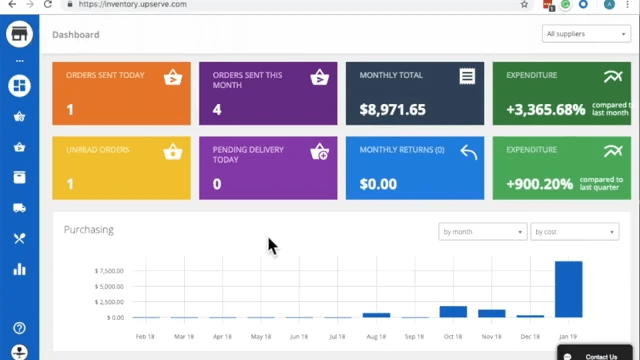This screenshot has height=360, width=640.
Task: Click the Dashboard page title
Action: (76, 35)
